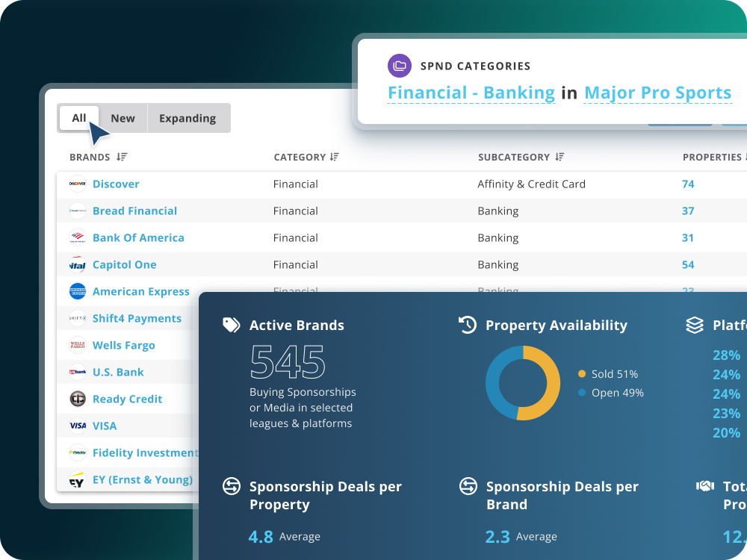The image size is (747, 560).
Task: Open the Bread Financial brand link
Action: 134,211
